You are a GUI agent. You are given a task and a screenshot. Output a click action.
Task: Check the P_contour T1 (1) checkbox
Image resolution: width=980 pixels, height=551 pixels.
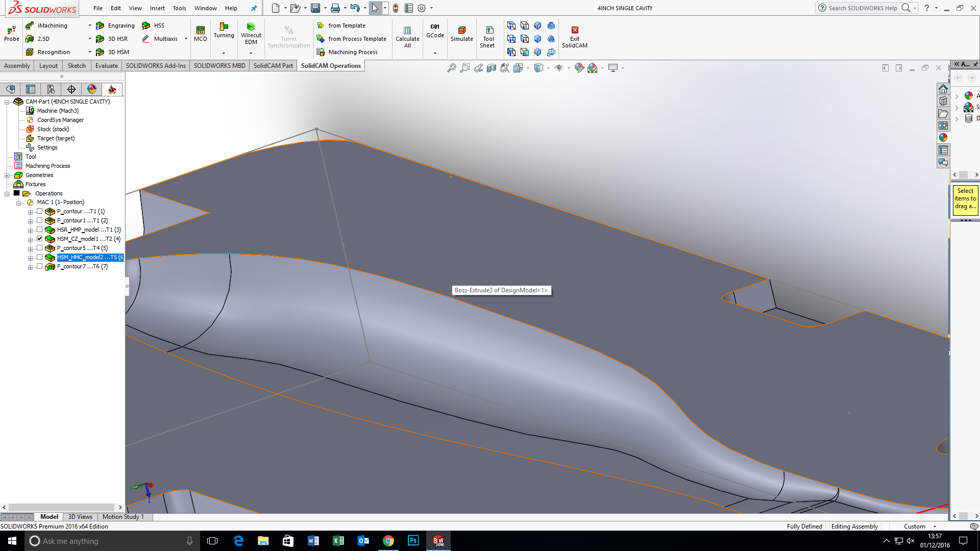tap(40, 211)
